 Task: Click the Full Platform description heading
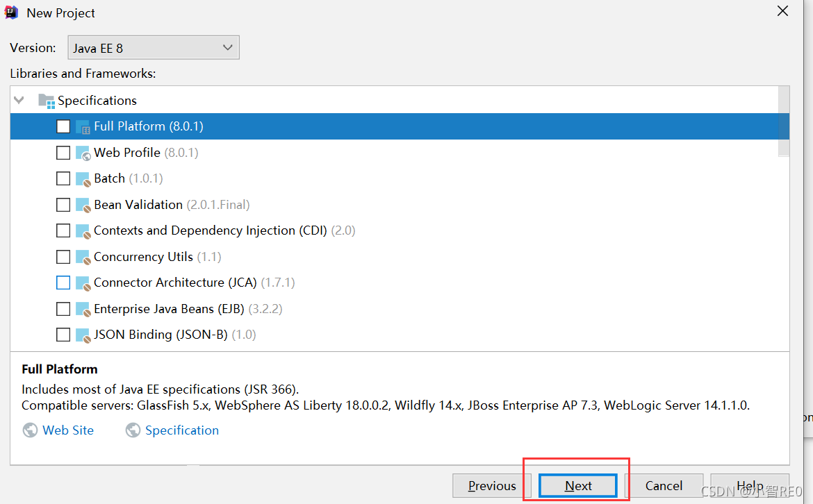pos(60,369)
